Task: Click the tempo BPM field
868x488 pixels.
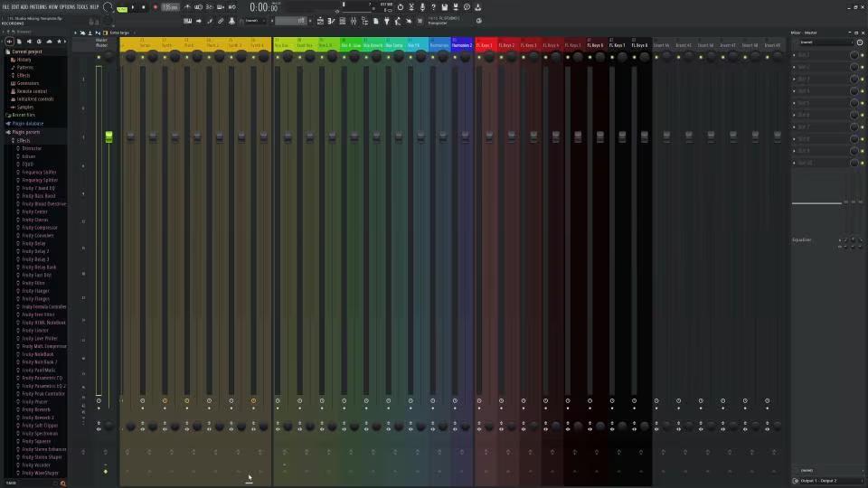Action: click(171, 7)
